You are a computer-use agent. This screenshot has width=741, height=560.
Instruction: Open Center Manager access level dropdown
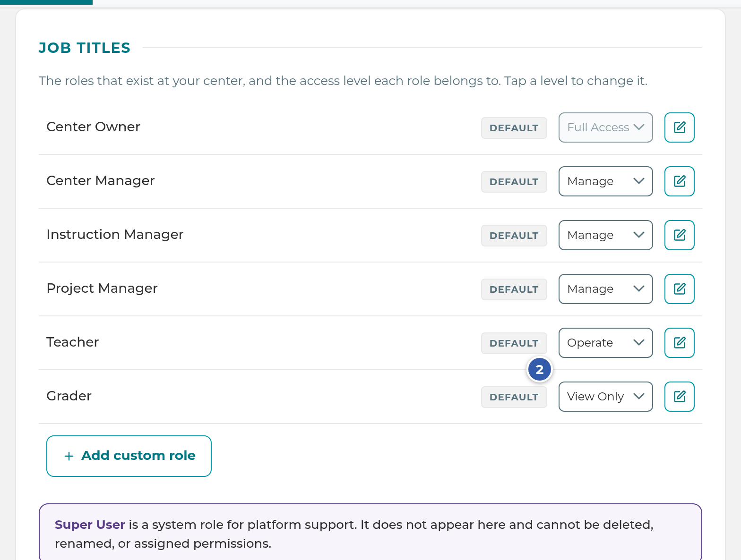pyautogui.click(x=605, y=181)
